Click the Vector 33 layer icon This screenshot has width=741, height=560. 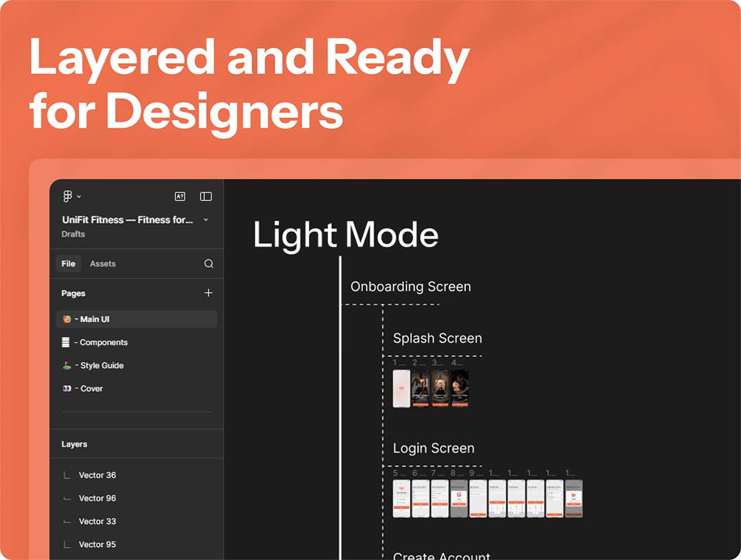[67, 522]
